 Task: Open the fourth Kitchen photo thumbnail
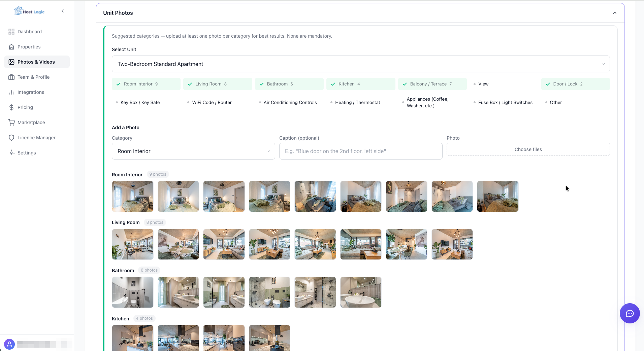pos(269,338)
